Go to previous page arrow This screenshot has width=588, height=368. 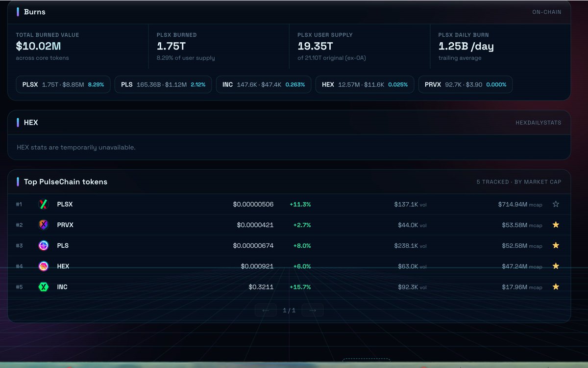pos(266,310)
